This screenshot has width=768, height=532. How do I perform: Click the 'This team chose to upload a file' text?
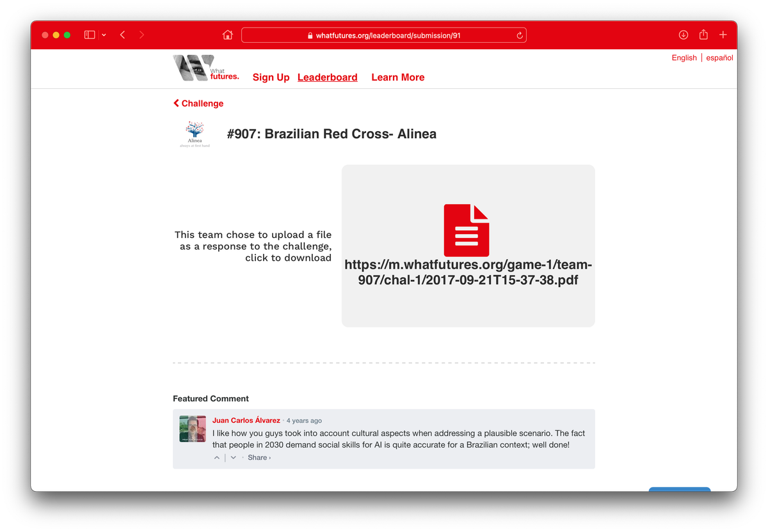click(253, 246)
